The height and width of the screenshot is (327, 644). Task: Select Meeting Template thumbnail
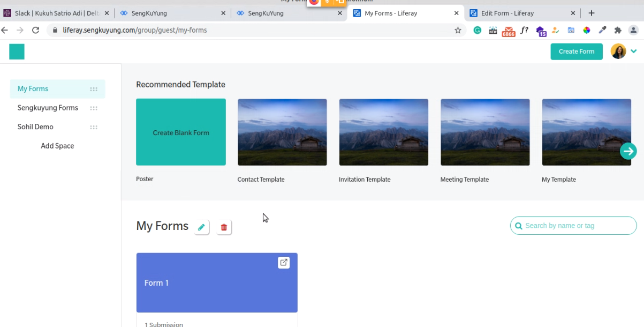click(485, 132)
